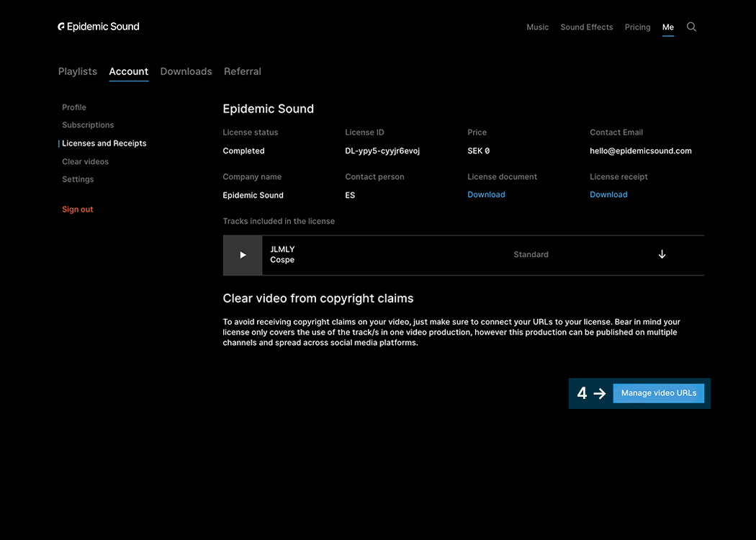Open the Music menu item
This screenshot has height=540, width=756.
pyautogui.click(x=537, y=27)
